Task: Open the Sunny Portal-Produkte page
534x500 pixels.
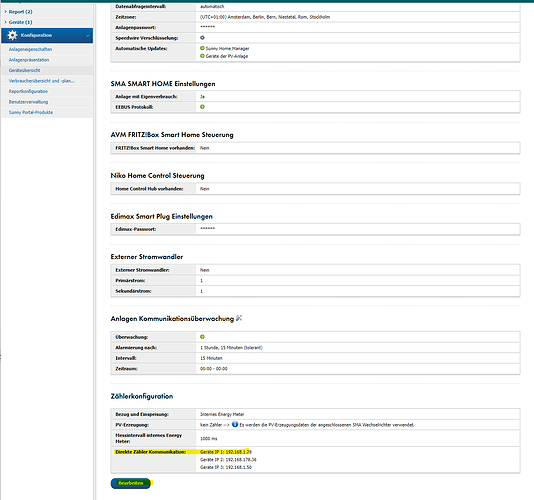Action: [x=31, y=112]
